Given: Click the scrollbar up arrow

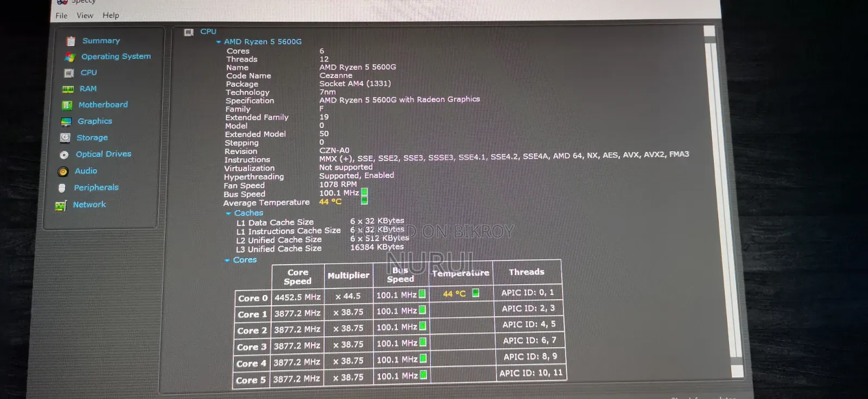Looking at the screenshot, I should click(710, 31).
